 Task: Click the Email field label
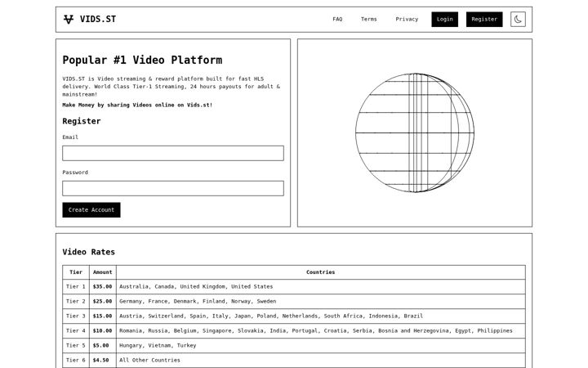click(70, 137)
